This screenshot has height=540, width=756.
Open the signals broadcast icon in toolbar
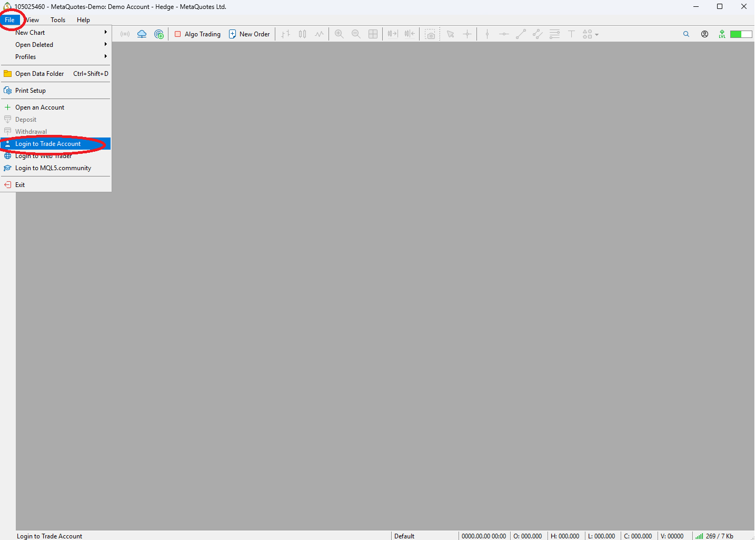[x=125, y=34]
